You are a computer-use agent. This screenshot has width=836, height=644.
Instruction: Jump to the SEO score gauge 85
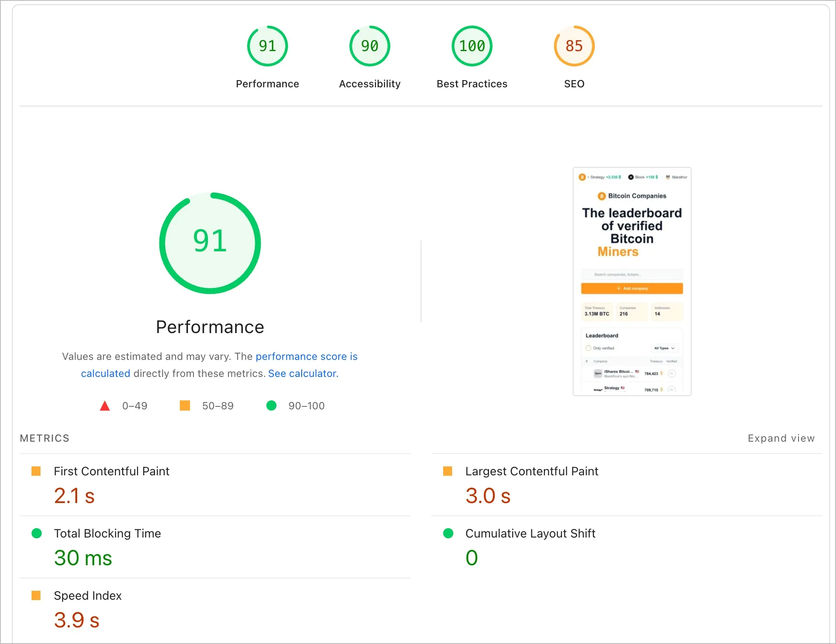(574, 46)
